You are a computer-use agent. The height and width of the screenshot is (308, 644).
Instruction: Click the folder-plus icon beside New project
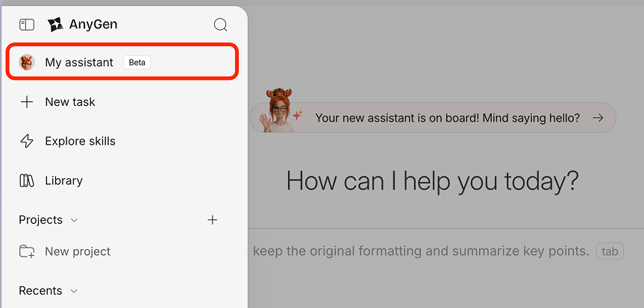tap(27, 251)
